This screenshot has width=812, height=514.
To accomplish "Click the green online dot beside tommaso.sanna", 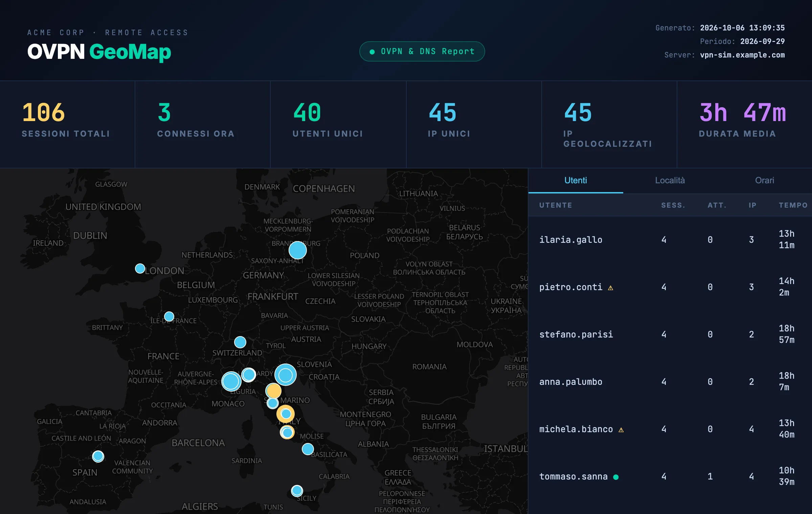I will click(616, 477).
